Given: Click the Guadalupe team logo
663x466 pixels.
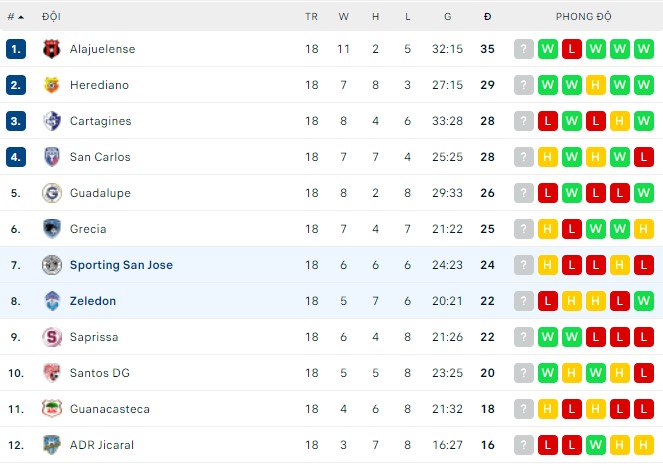Looking at the screenshot, I should click(52, 193).
